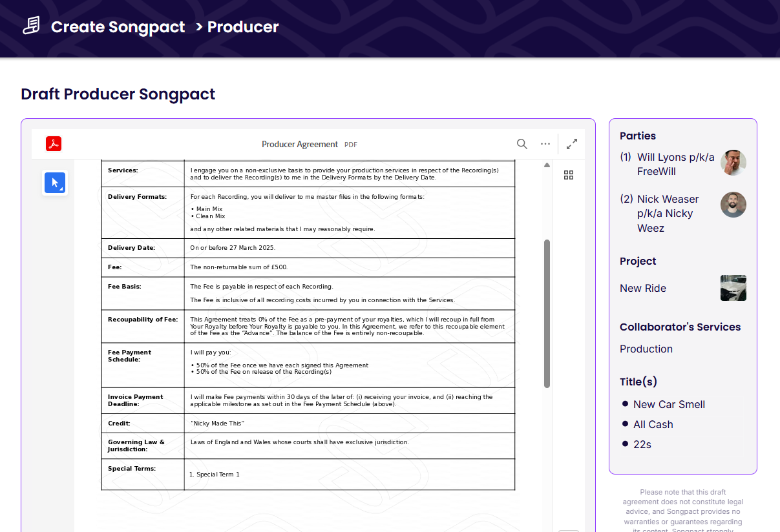Image resolution: width=780 pixels, height=532 pixels.
Task: Select the 22s title
Action: pos(642,444)
